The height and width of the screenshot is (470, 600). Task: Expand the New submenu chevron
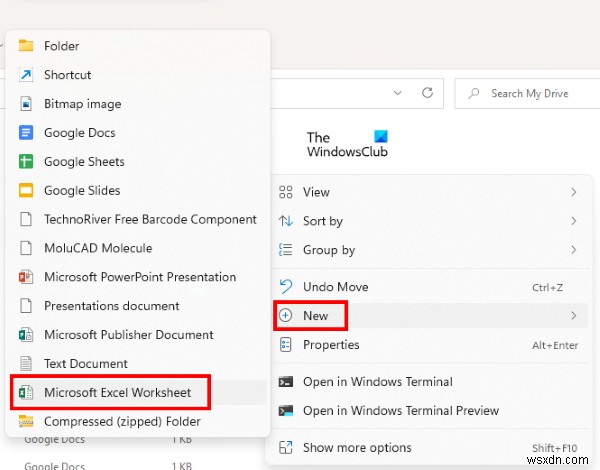click(x=574, y=316)
